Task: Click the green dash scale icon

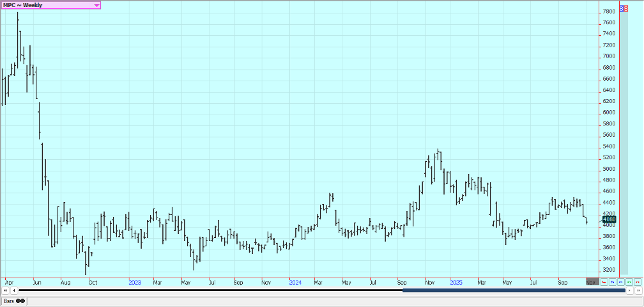Action: [x=629, y=281]
